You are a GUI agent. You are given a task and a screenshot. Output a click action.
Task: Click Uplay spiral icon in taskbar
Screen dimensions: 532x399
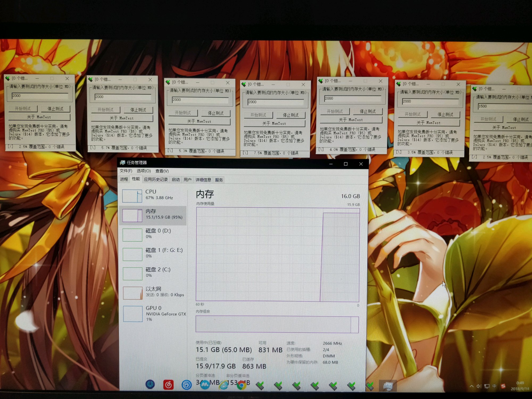point(186,385)
